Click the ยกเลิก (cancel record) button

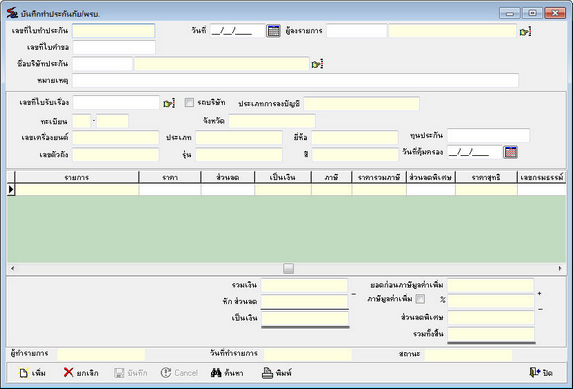click(81, 373)
